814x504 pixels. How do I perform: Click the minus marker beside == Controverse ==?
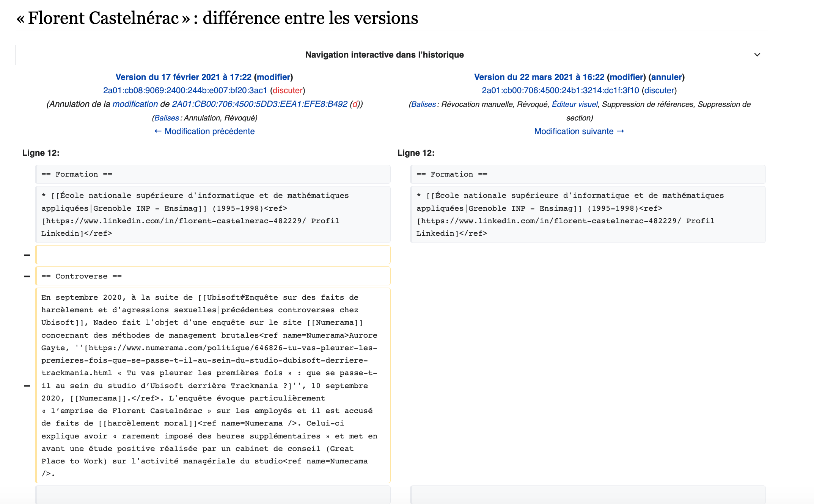coord(27,276)
